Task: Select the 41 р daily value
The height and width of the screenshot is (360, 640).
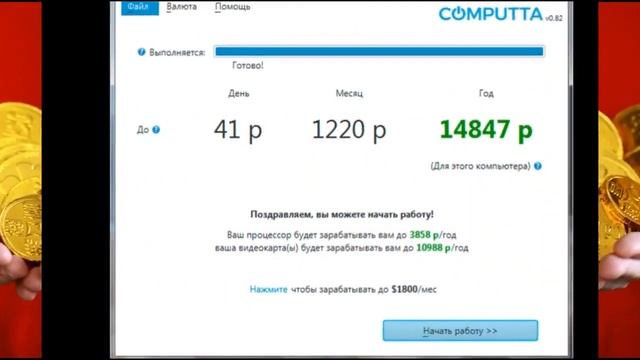Action: 238,130
